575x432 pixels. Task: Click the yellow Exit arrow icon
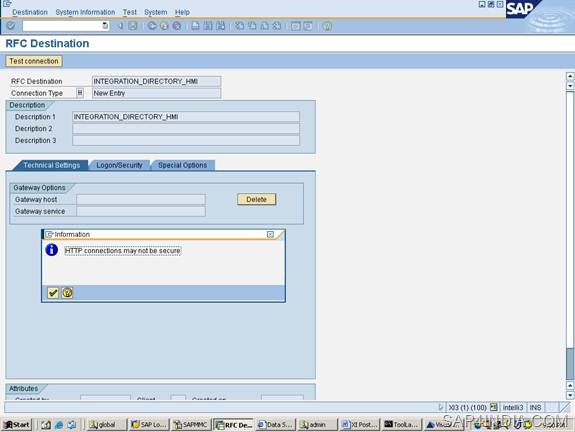(164, 26)
